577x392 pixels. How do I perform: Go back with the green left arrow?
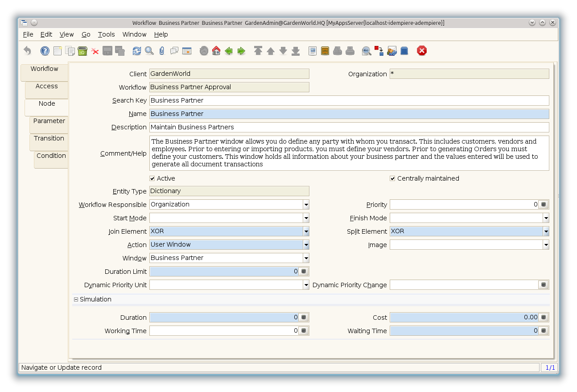coord(229,51)
